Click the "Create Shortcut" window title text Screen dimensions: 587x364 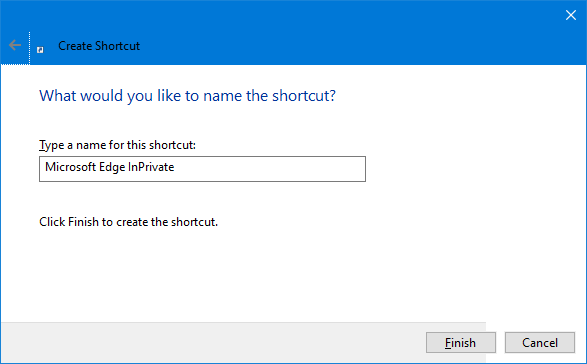point(99,46)
